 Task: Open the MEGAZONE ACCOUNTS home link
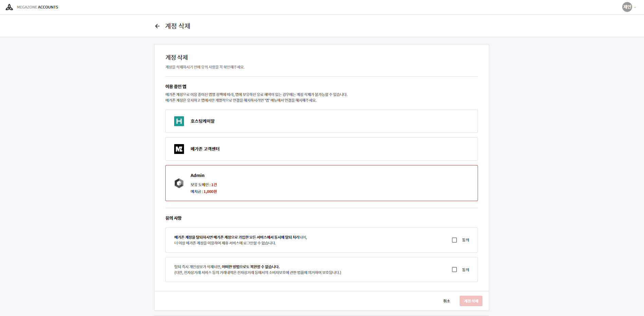37,7
